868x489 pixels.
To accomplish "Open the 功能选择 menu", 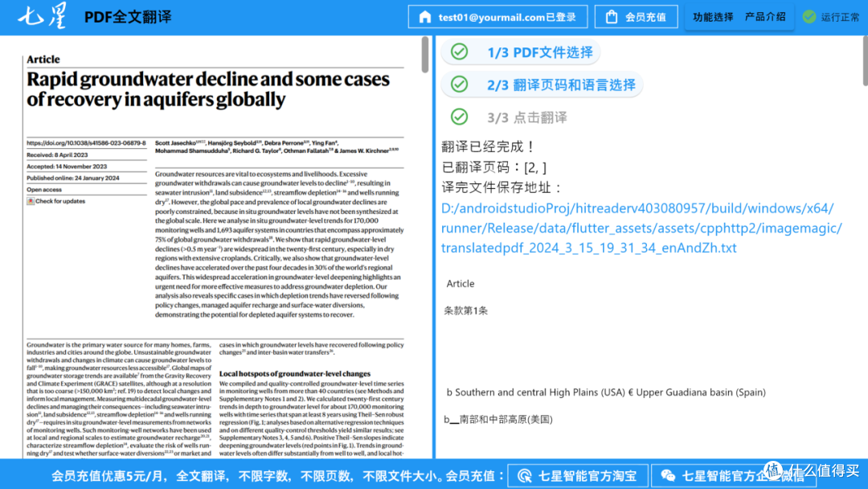I will [x=712, y=17].
